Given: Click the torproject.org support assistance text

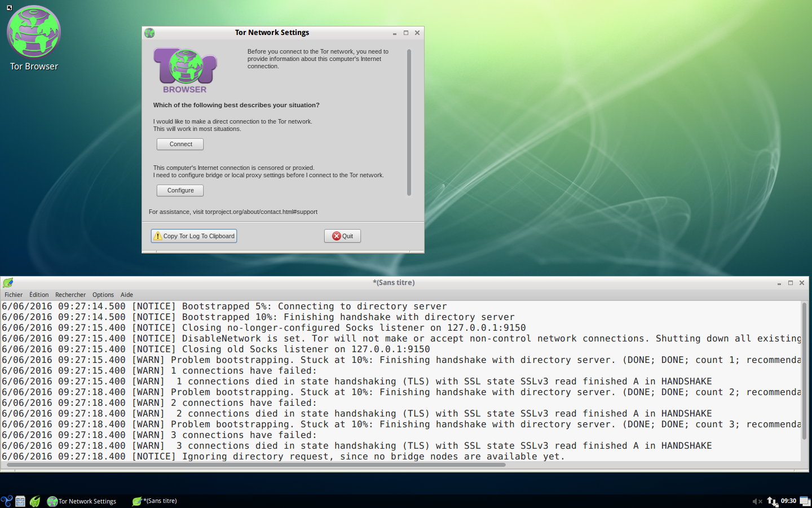Looking at the screenshot, I should pyautogui.click(x=233, y=212).
